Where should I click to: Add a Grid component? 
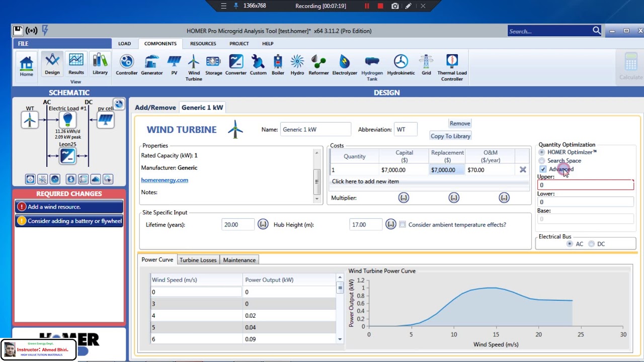[426, 65]
